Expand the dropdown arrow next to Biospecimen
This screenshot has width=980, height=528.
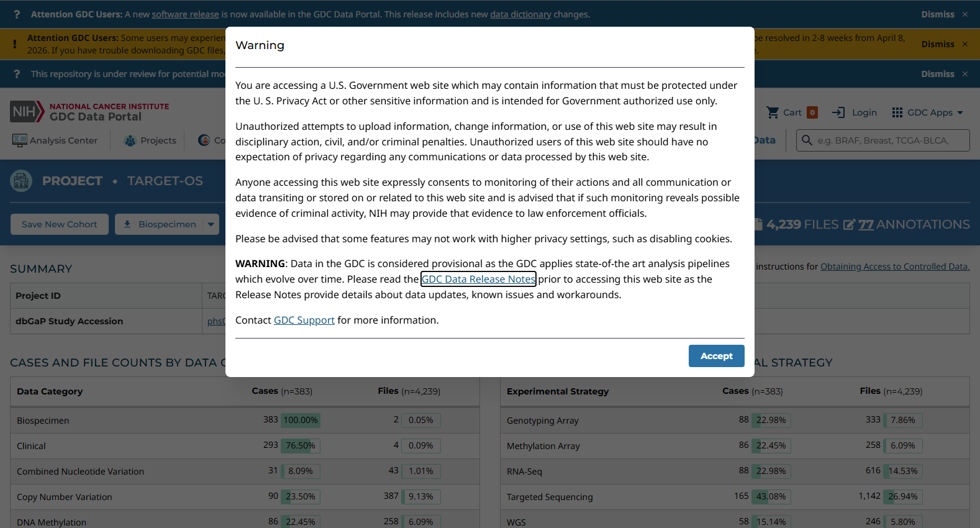(211, 224)
